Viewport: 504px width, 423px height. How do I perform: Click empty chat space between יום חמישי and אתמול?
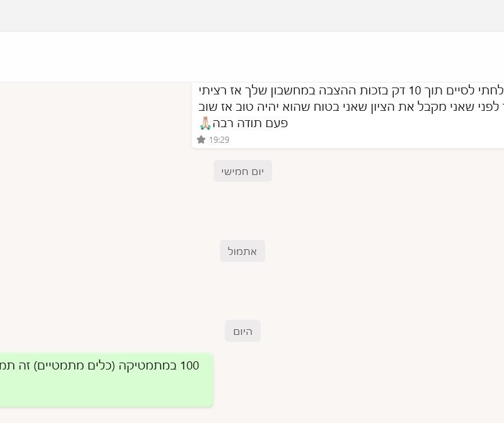click(243, 211)
